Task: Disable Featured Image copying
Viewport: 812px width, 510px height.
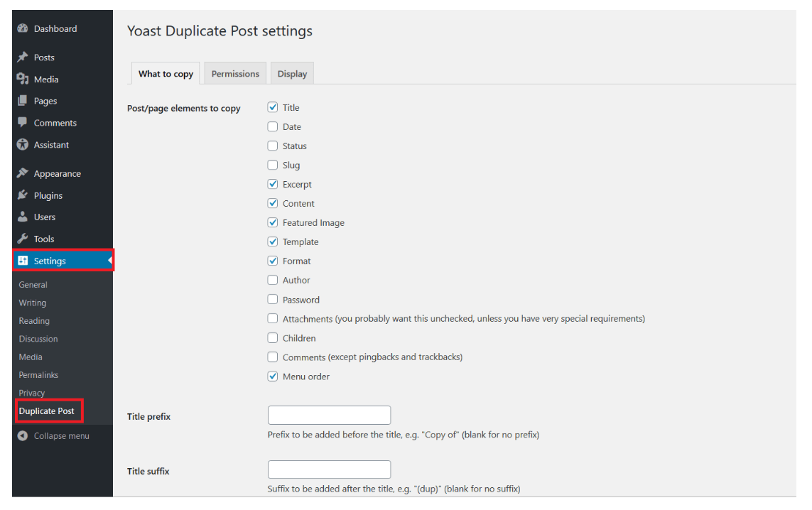Action: 272,222
